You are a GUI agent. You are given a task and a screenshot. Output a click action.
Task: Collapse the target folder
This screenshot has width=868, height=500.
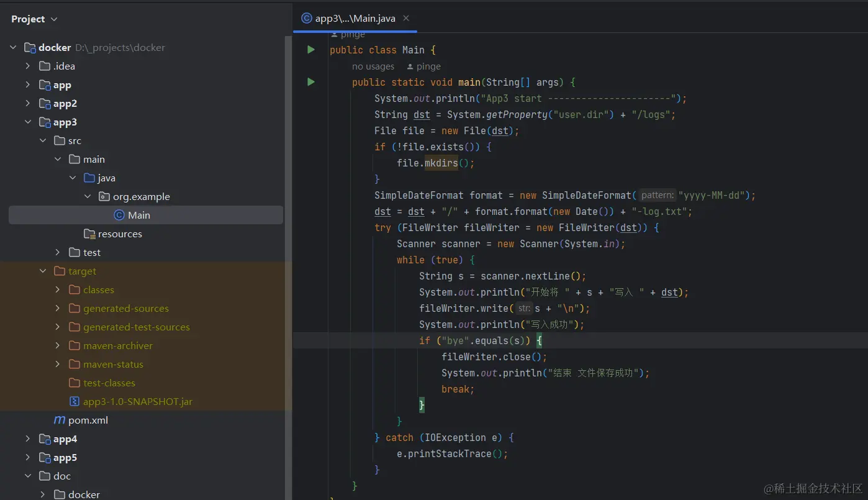43,271
